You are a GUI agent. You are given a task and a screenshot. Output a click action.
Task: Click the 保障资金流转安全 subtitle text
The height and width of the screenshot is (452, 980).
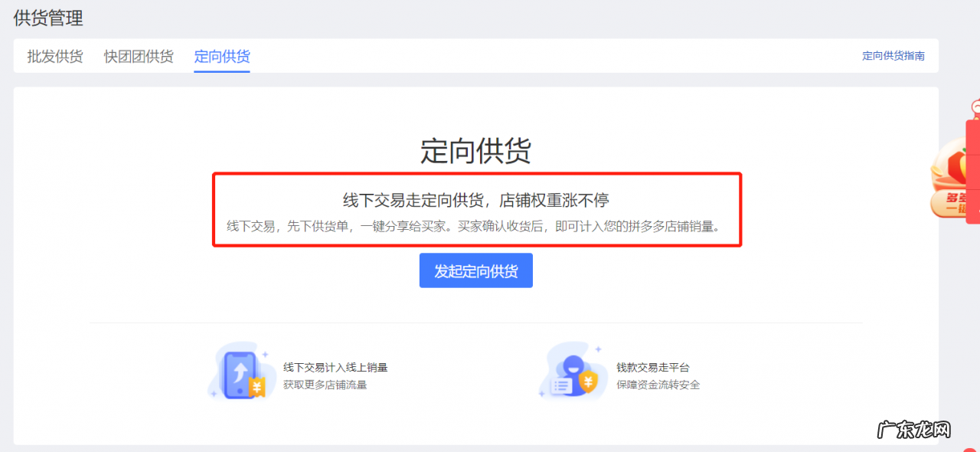658,385
